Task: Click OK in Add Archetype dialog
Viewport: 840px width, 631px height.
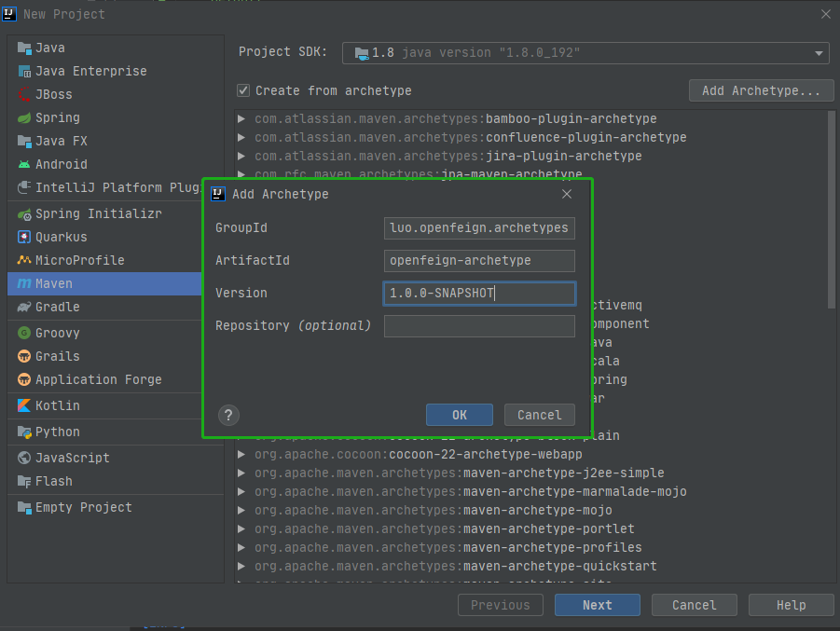Action: (x=459, y=415)
